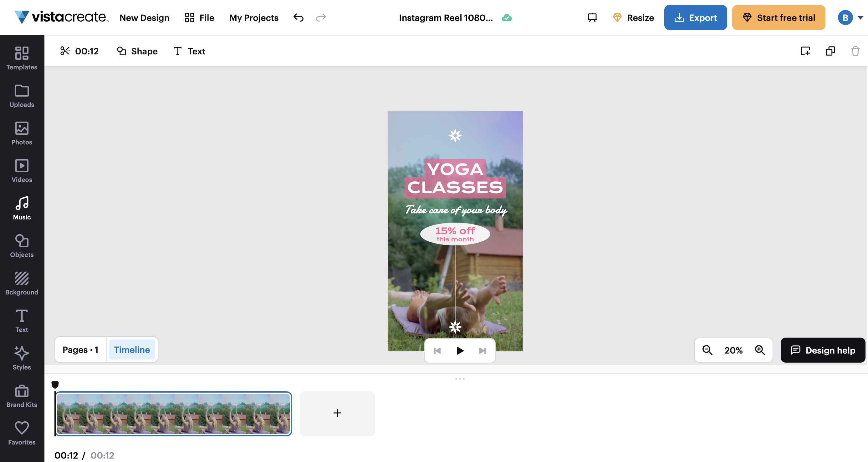Image resolution: width=868 pixels, height=462 pixels.
Task: Open the Styles panel
Action: click(22, 358)
